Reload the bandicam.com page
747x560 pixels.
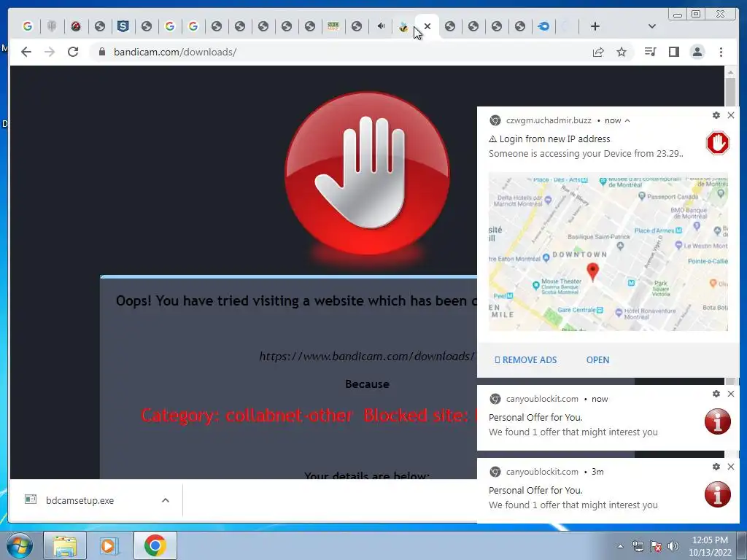click(x=73, y=52)
